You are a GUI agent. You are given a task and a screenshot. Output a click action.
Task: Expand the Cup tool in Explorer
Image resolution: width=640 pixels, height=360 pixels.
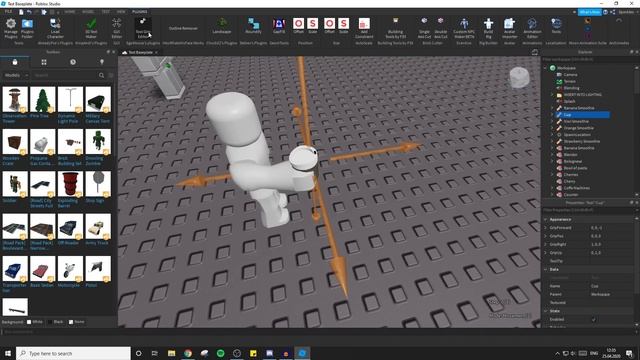[x=552, y=115]
